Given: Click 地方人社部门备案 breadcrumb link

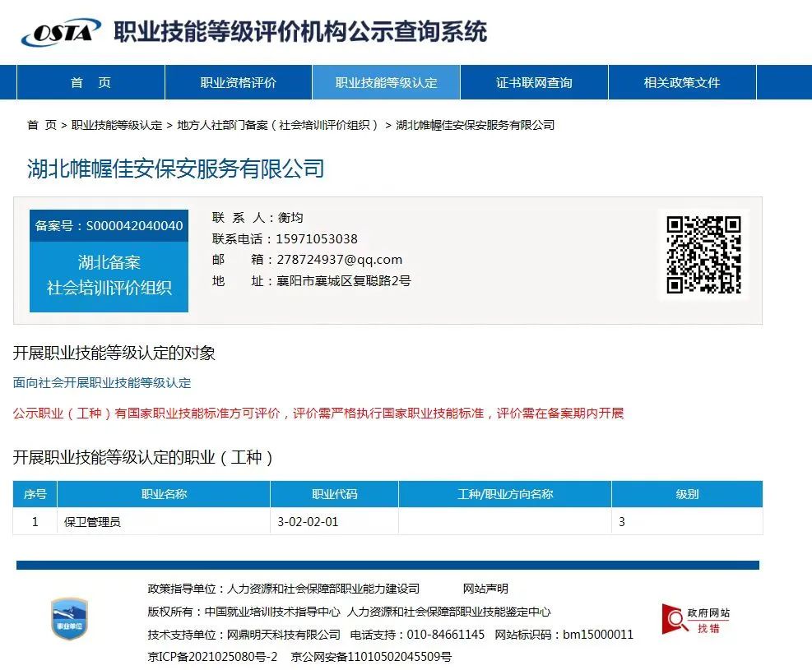Looking at the screenshot, I should pyautogui.click(x=277, y=125).
